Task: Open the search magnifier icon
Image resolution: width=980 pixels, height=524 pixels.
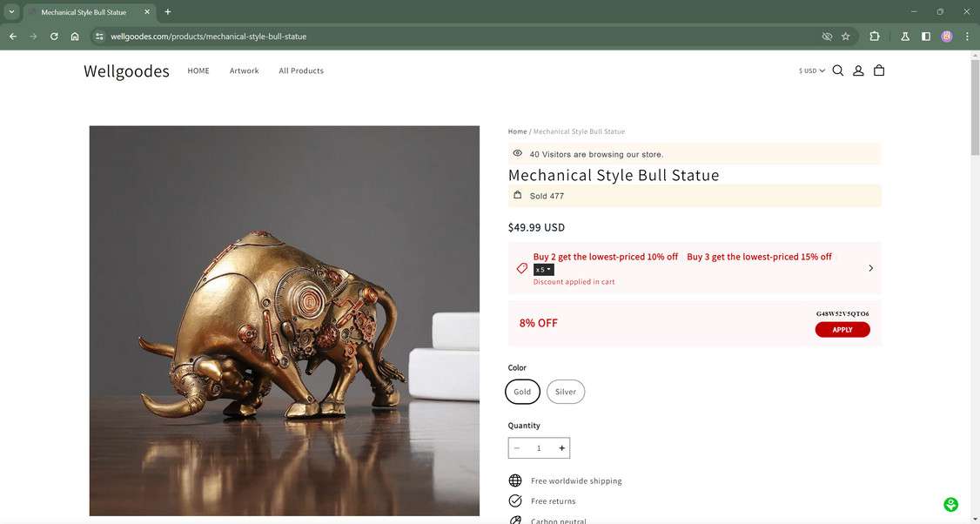Action: pos(837,70)
